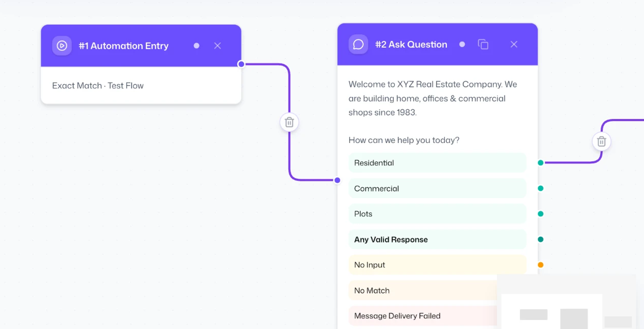Click the 'Exact Match · Test Flow' text

(98, 86)
